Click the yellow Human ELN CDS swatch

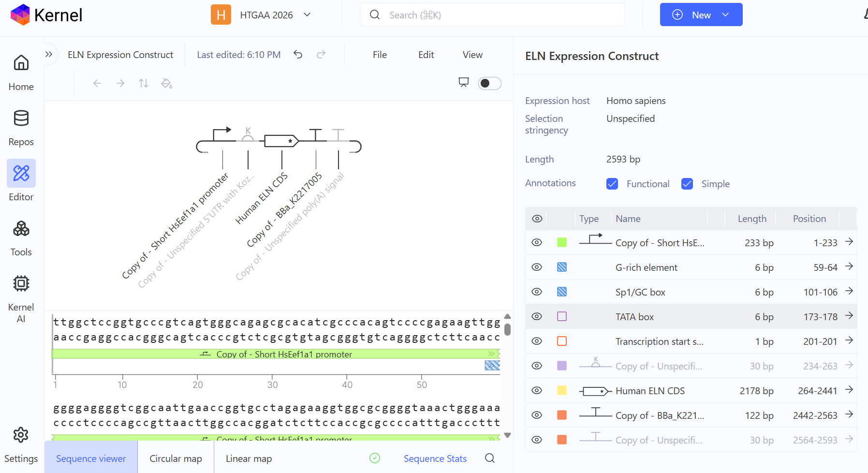pyautogui.click(x=562, y=390)
